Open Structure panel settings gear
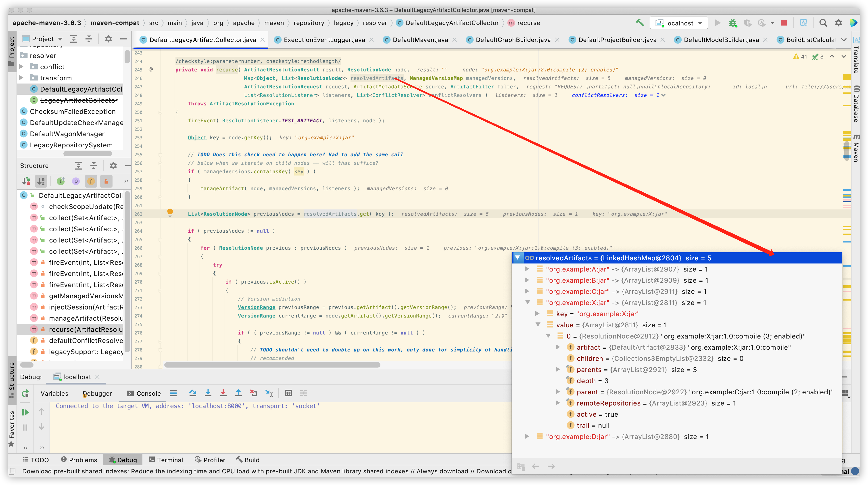The height and width of the screenshot is (485, 868). pyautogui.click(x=113, y=165)
